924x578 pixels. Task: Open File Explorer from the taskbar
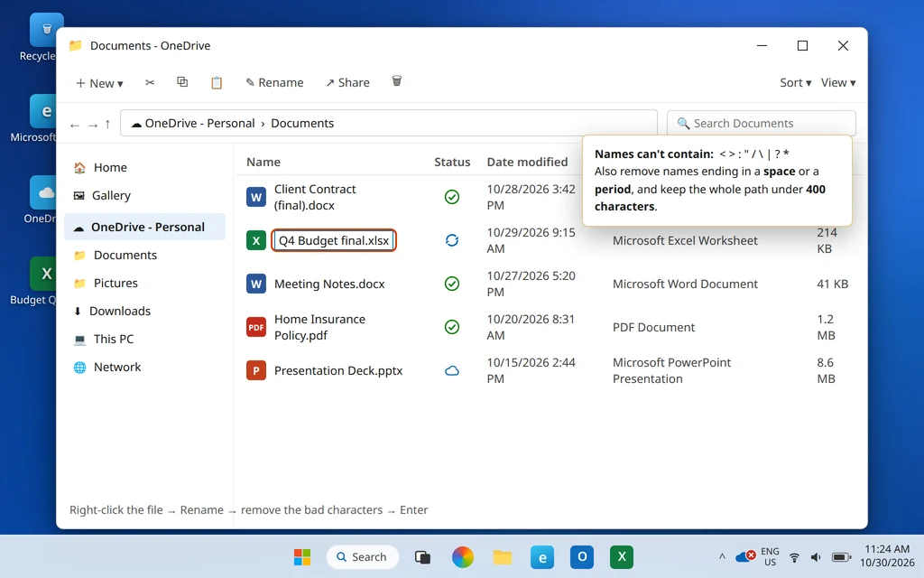pyautogui.click(x=503, y=556)
